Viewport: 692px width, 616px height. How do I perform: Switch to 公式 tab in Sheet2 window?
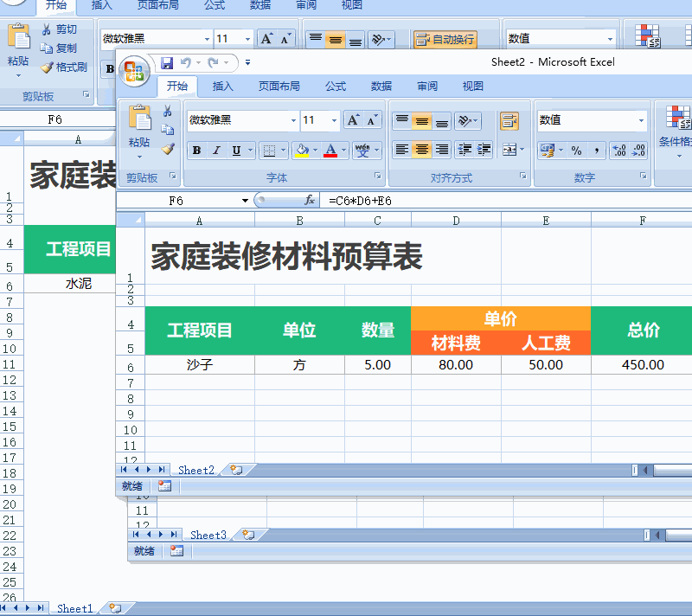pyautogui.click(x=336, y=86)
